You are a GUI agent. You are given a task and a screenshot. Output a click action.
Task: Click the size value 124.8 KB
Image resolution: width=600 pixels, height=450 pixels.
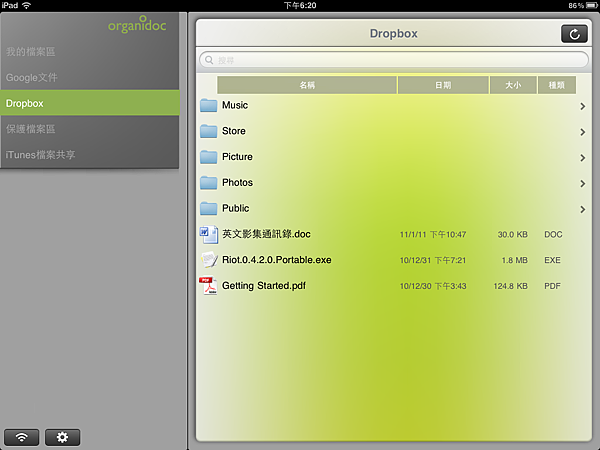click(510, 286)
